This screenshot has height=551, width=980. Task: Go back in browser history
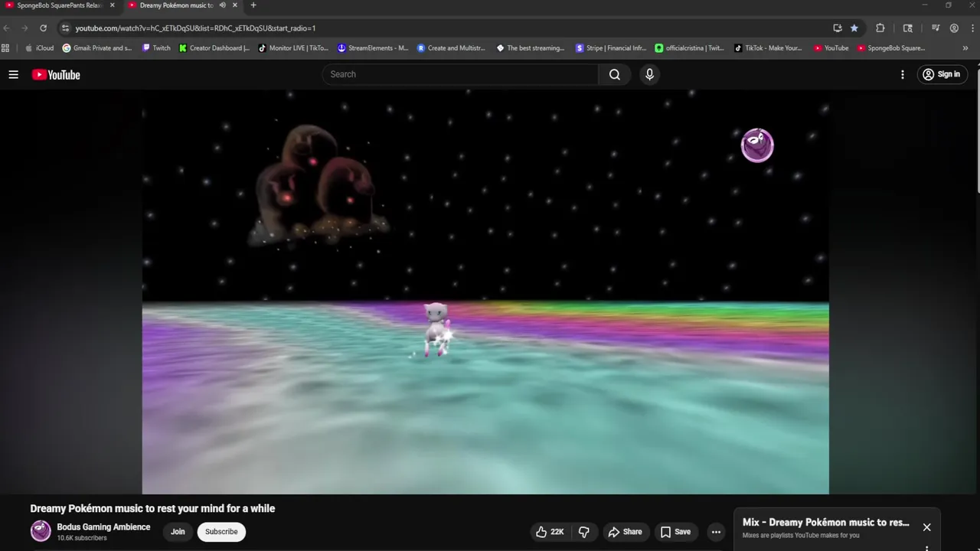[x=7, y=28]
